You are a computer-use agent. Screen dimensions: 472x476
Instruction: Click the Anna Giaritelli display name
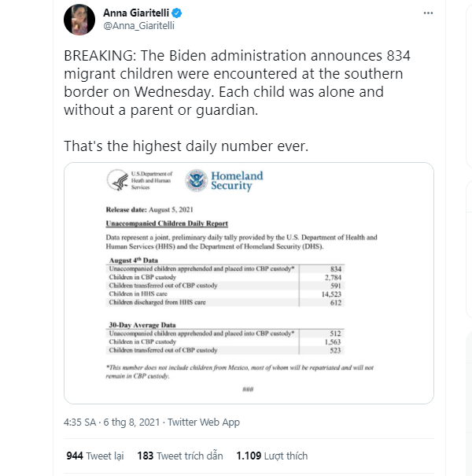pos(136,13)
